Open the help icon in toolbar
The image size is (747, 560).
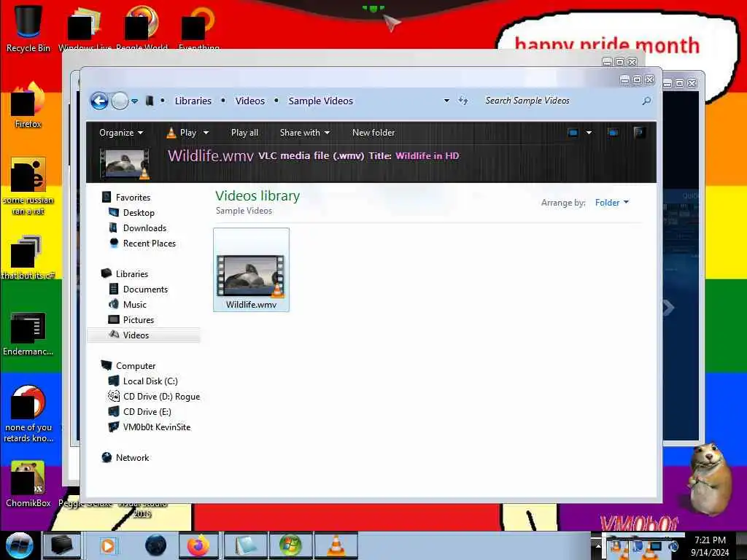pos(639,133)
